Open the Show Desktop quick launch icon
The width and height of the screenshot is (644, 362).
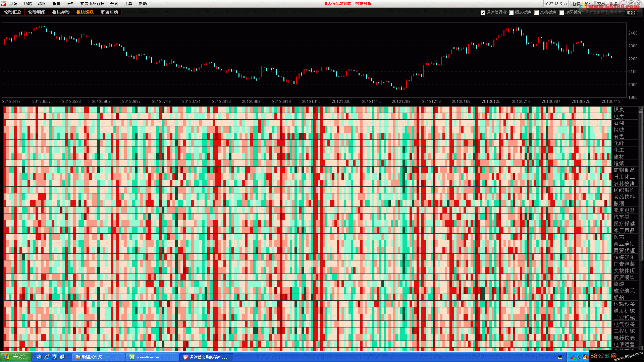[39, 357]
